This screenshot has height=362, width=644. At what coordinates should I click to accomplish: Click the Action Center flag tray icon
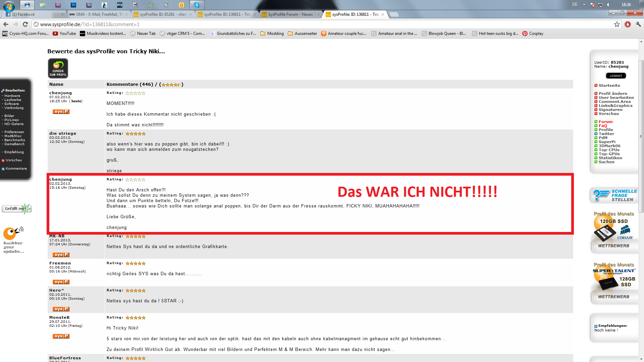coord(592,5)
